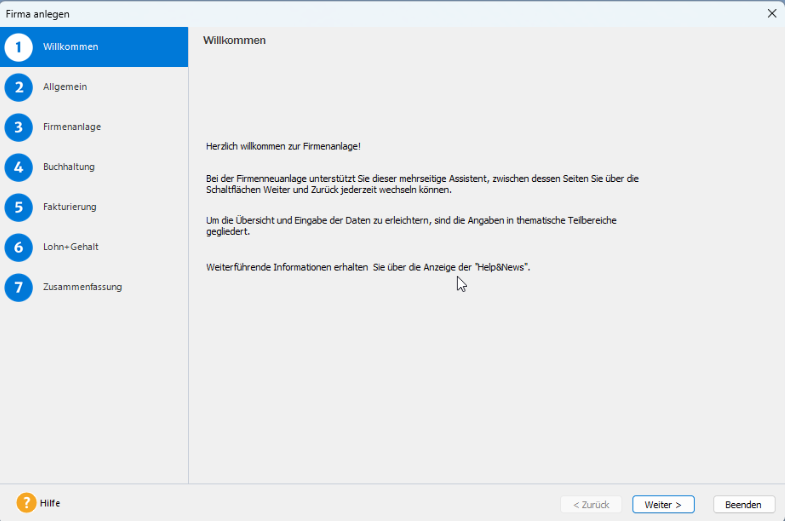
Task: Click the step 7 circle icon
Action: (x=19, y=288)
